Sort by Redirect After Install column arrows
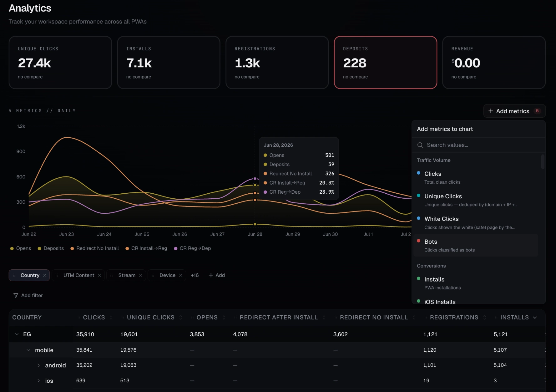The width and height of the screenshot is (556, 392). 324,318
